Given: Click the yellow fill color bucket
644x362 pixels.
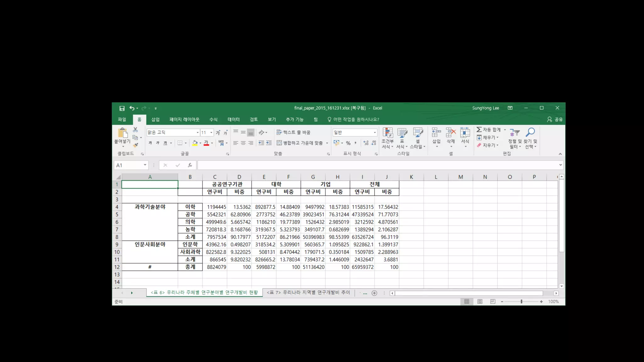Looking at the screenshot, I should pos(195,143).
